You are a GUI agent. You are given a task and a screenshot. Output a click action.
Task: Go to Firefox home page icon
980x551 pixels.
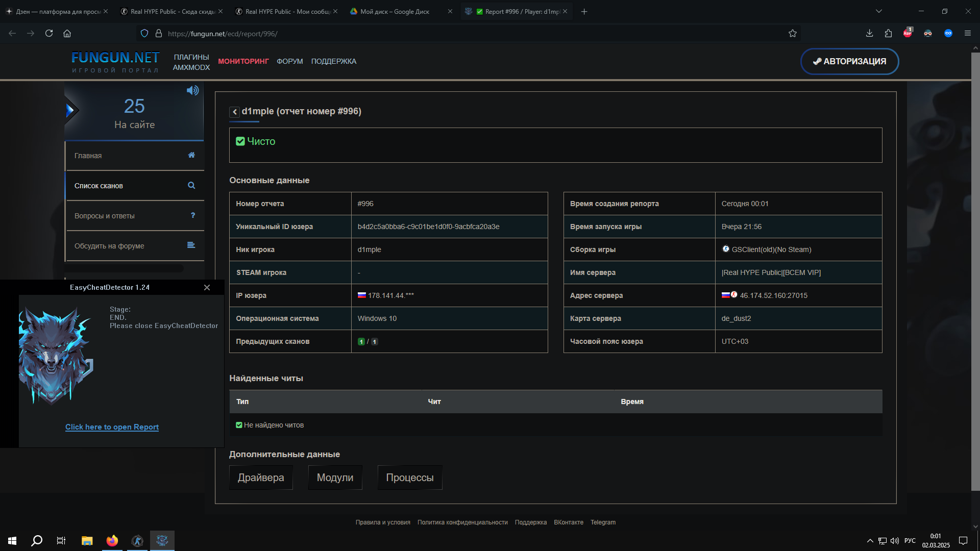(67, 34)
